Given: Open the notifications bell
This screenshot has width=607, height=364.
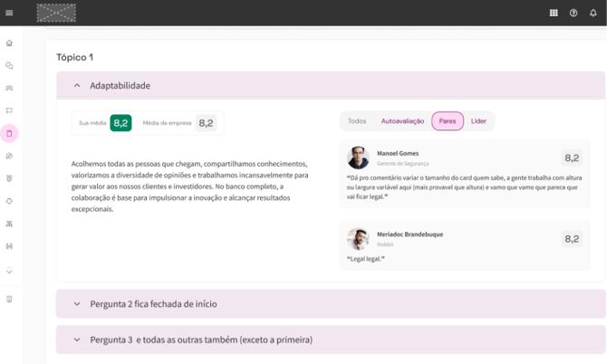Looking at the screenshot, I should 593,13.
